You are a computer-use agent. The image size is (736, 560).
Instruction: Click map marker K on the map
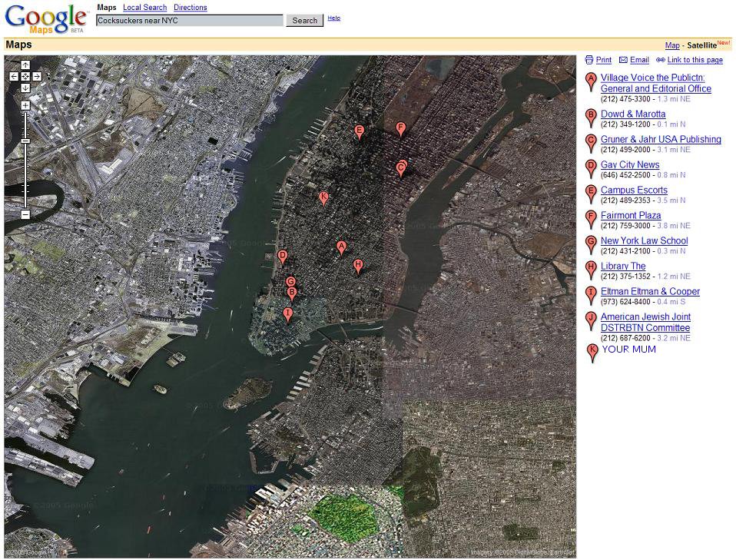(x=323, y=198)
